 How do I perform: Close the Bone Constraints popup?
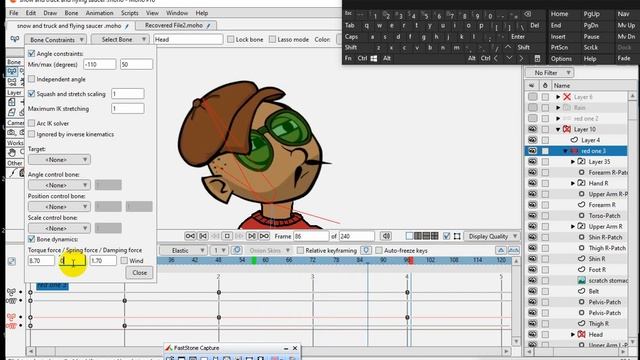139,272
